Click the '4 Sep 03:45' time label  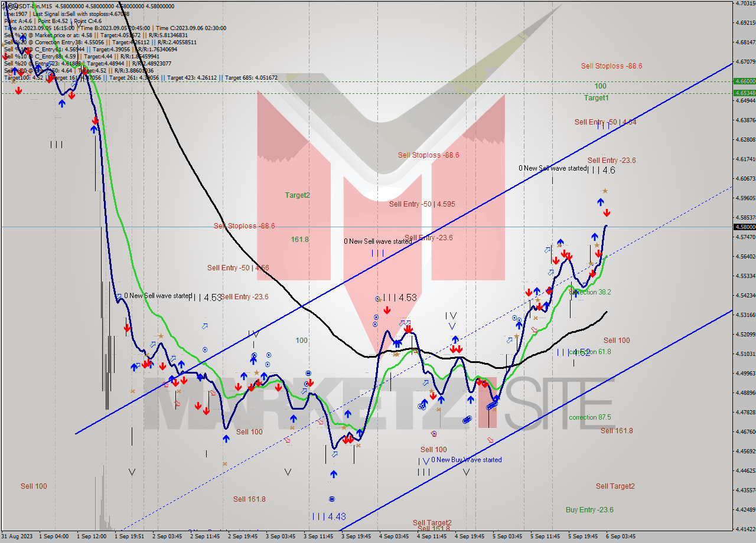[393, 537]
